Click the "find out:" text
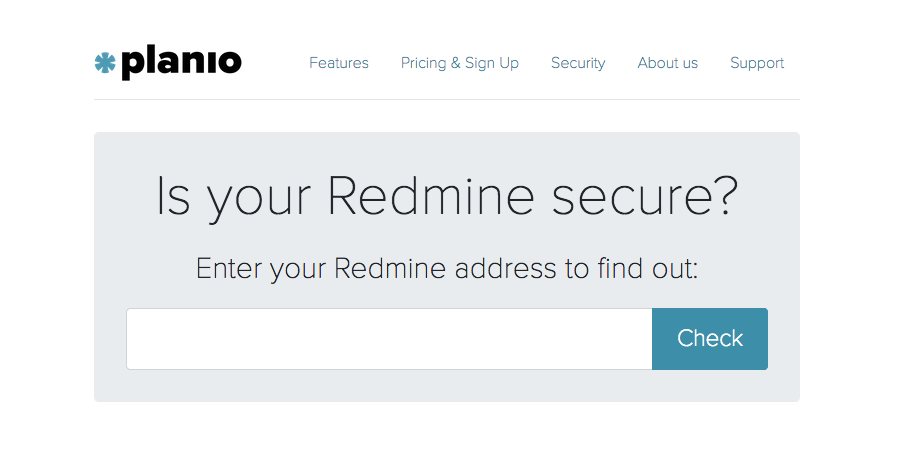Image resolution: width=900 pixels, height=450 pixels. [647, 268]
